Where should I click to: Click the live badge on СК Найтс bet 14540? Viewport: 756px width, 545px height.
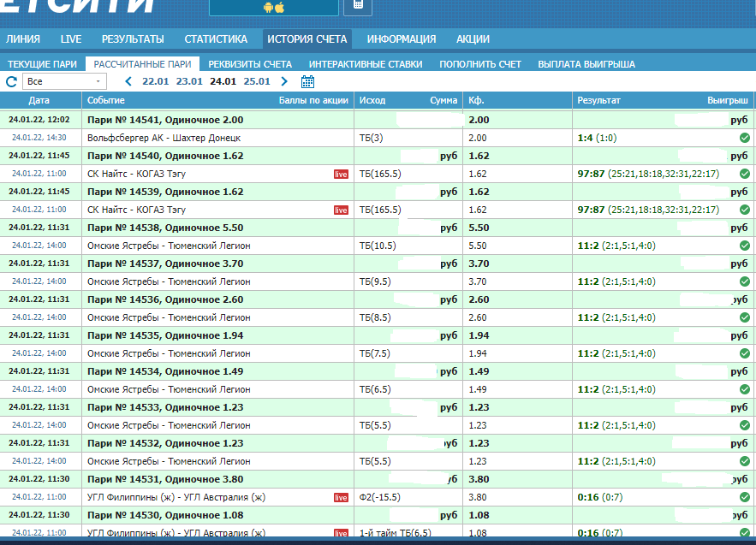(341, 174)
